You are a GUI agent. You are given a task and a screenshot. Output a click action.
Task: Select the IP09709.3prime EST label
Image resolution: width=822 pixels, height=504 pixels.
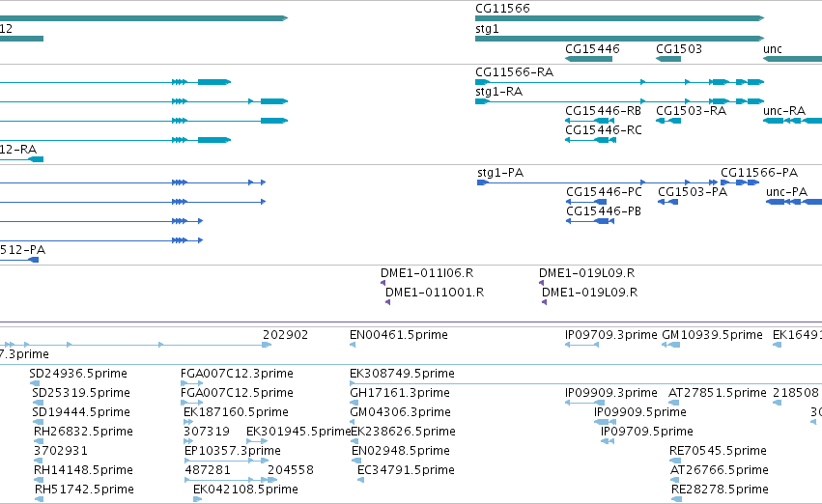(x=611, y=335)
